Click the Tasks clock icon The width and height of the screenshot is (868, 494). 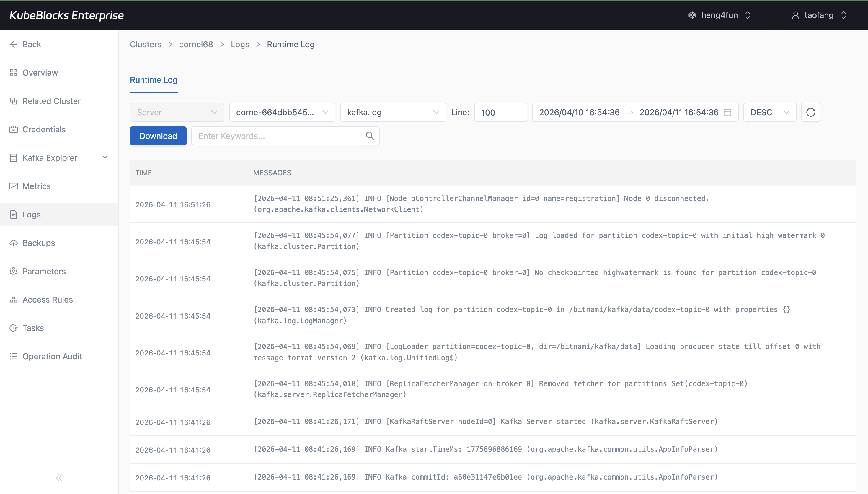point(14,328)
